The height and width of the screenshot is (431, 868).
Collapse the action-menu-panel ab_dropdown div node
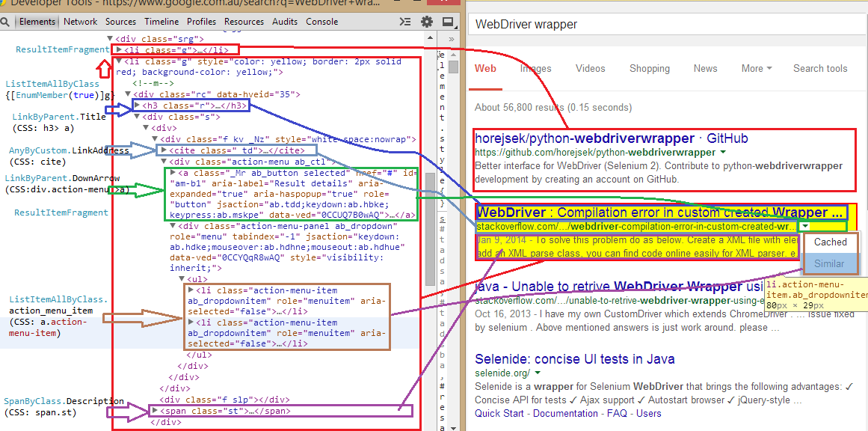pyautogui.click(x=173, y=226)
